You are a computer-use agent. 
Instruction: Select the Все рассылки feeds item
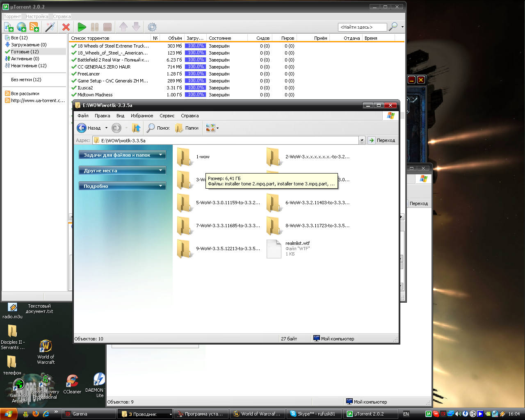pyautogui.click(x=25, y=94)
